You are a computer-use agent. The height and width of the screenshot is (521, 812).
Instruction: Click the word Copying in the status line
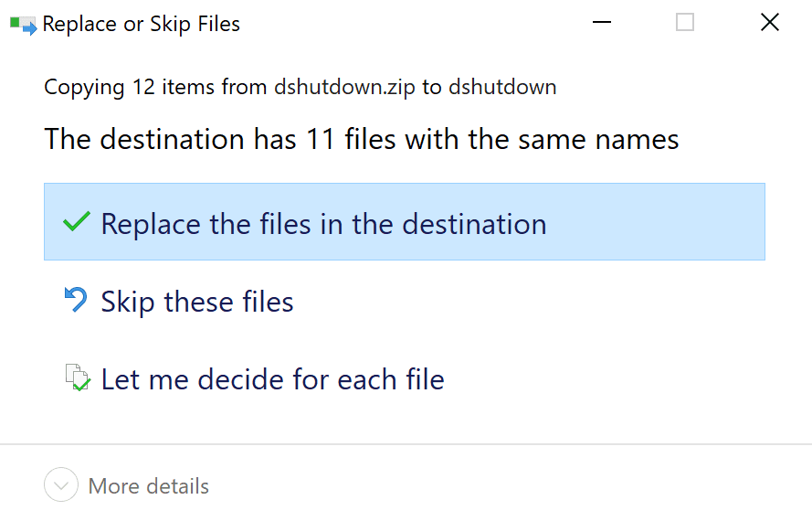pyautogui.click(x=84, y=88)
